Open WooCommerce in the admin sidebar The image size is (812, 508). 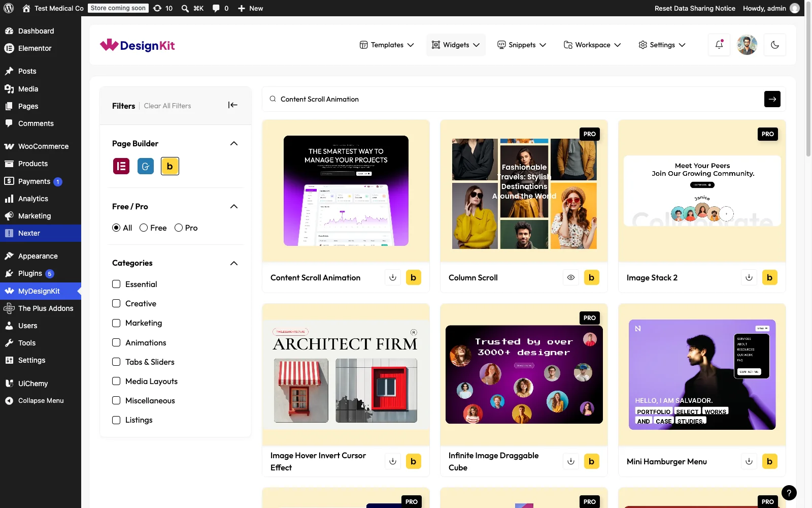[x=41, y=146]
